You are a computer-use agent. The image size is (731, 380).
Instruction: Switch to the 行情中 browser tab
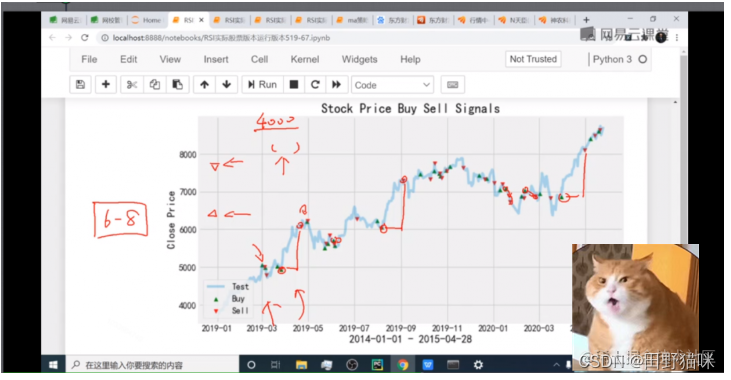click(x=475, y=20)
